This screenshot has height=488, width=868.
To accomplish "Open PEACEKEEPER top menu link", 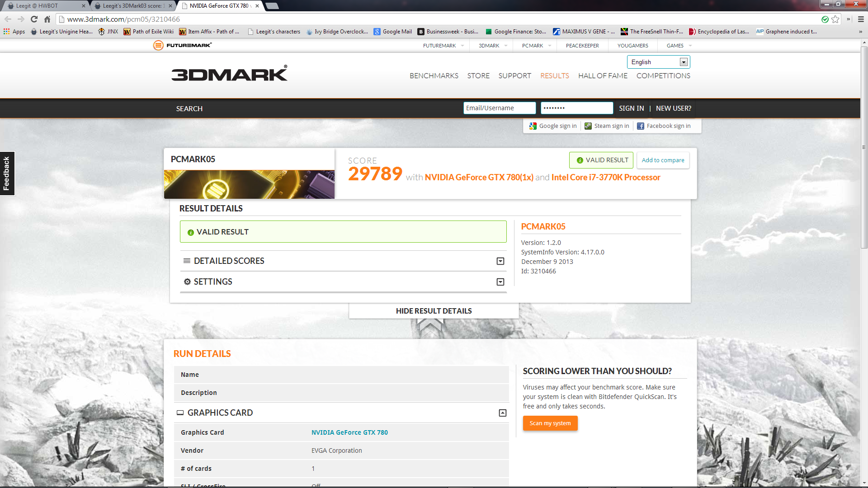I will (582, 46).
